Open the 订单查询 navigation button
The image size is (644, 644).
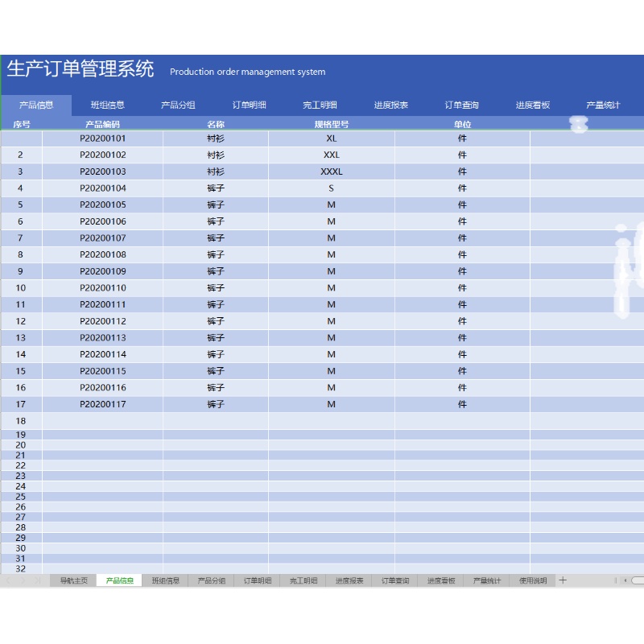tap(461, 104)
